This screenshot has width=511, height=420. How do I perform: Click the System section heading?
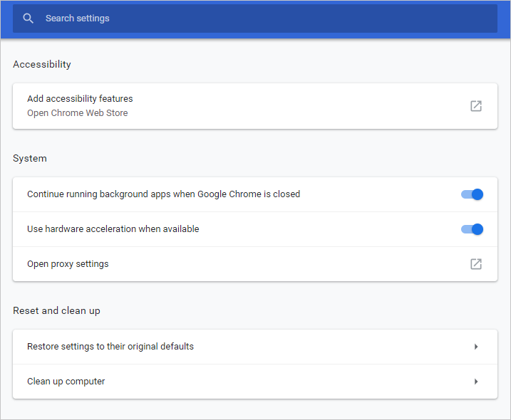(30, 159)
